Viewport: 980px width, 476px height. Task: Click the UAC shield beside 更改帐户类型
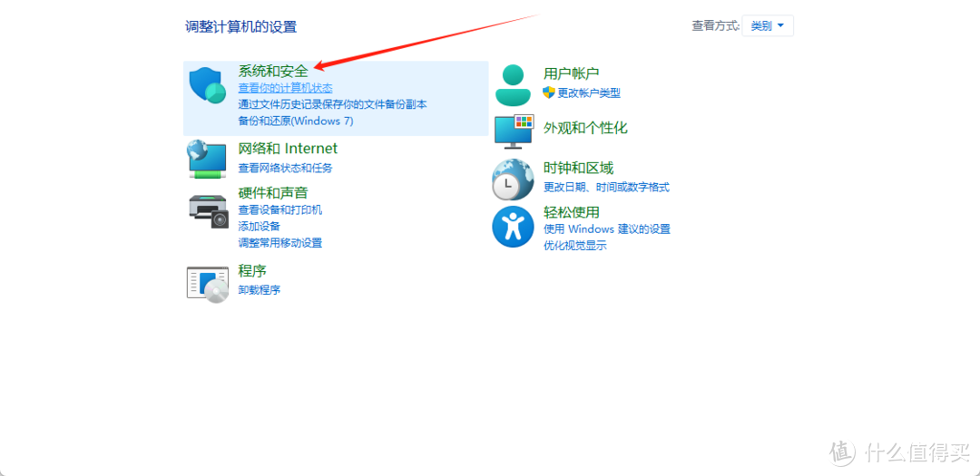pos(549,92)
